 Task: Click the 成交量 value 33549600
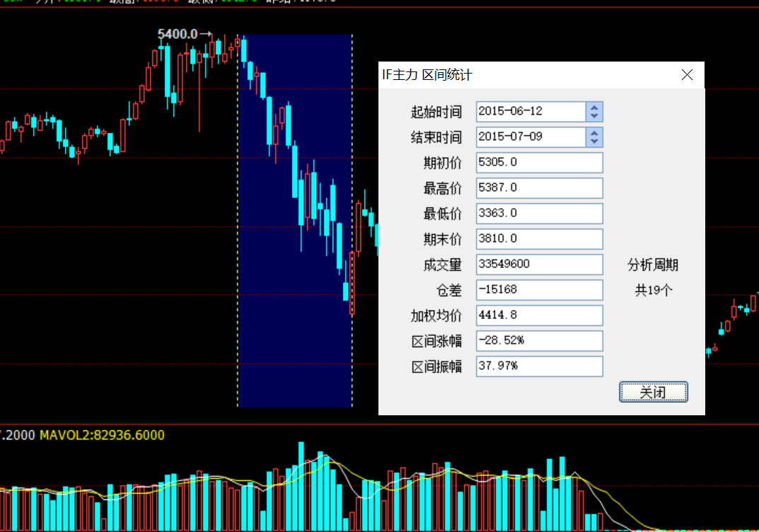pyautogui.click(x=539, y=265)
